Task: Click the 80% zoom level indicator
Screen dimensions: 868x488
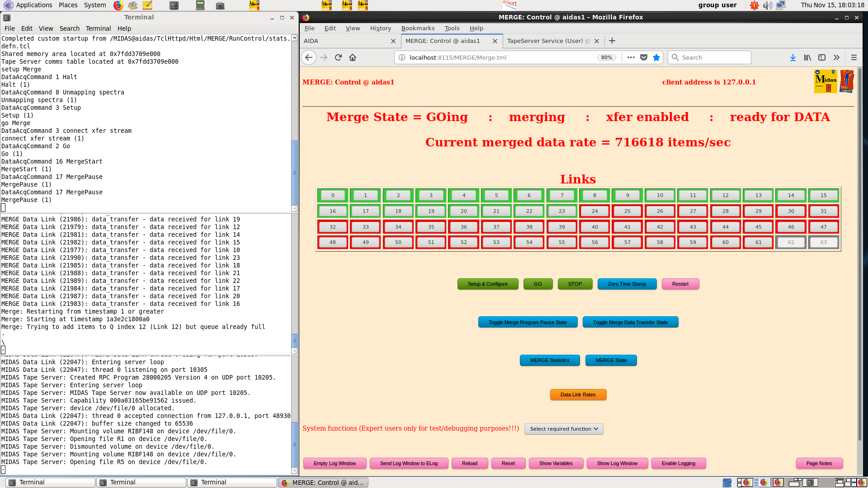Action: tap(606, 57)
